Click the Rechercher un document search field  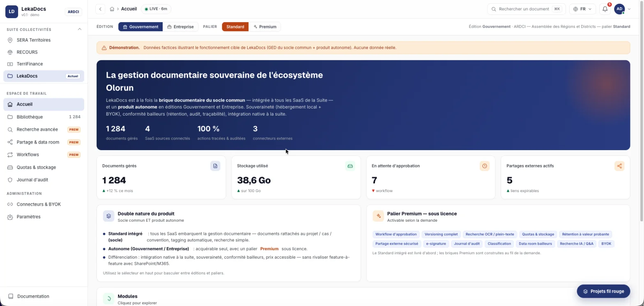tap(526, 9)
